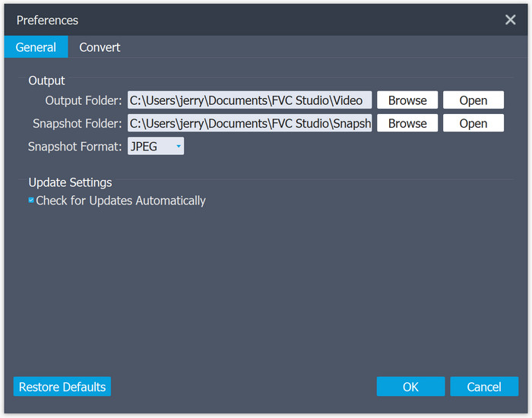Click the Output Folder path field

click(249, 100)
